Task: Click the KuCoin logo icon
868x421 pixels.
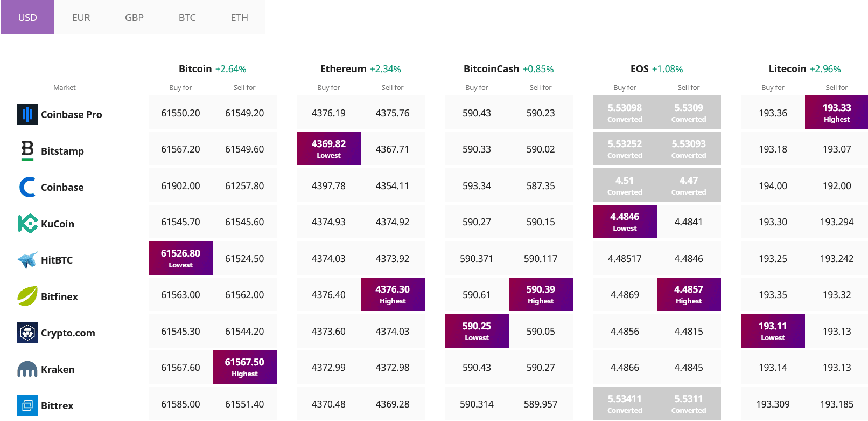Action: tap(27, 224)
